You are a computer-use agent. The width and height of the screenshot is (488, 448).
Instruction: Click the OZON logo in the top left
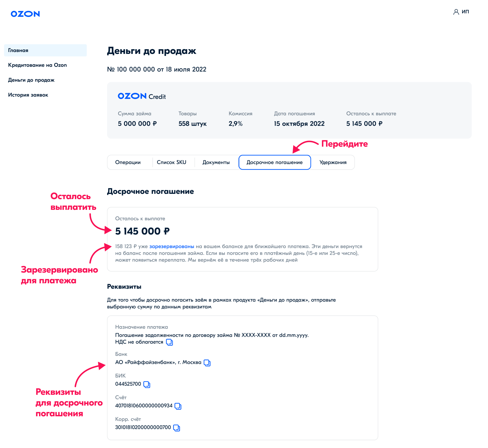[25, 14]
